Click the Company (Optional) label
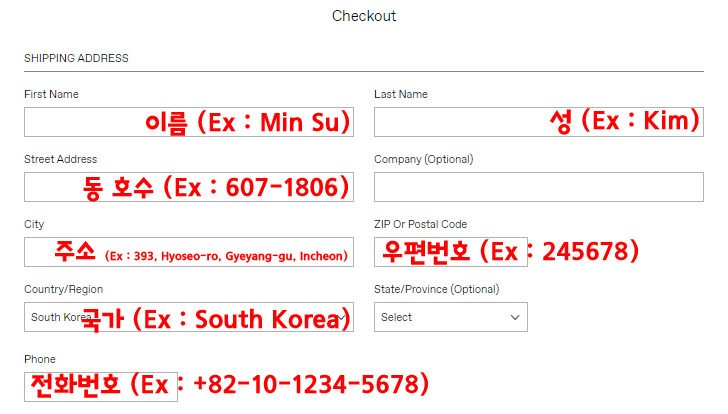728x414 pixels. 423,159
